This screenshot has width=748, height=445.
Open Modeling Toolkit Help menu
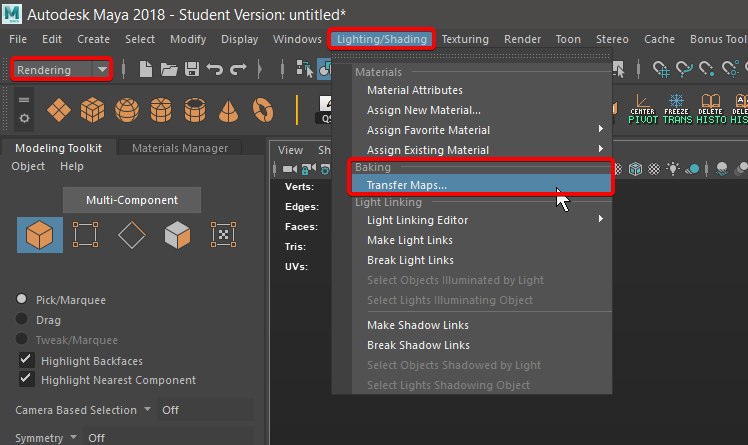pos(72,166)
